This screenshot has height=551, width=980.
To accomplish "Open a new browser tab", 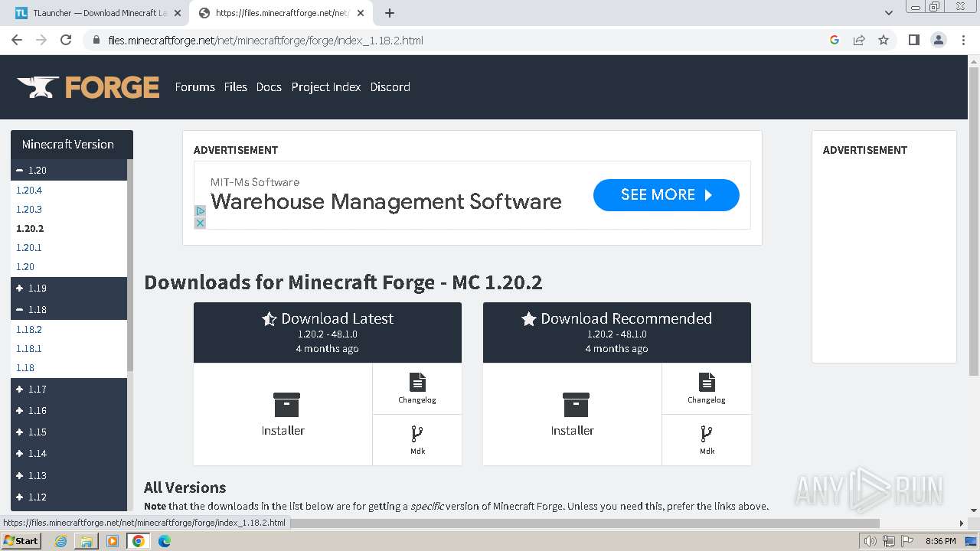I will pos(390,13).
